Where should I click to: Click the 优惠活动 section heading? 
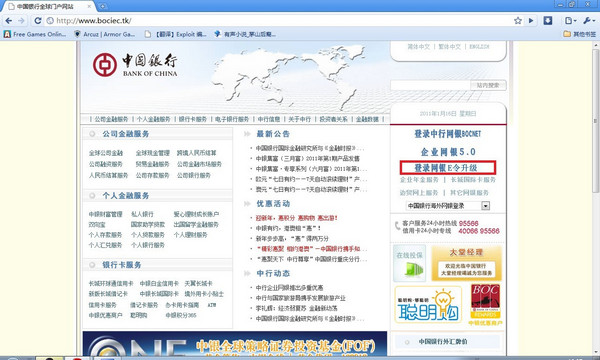(x=273, y=204)
